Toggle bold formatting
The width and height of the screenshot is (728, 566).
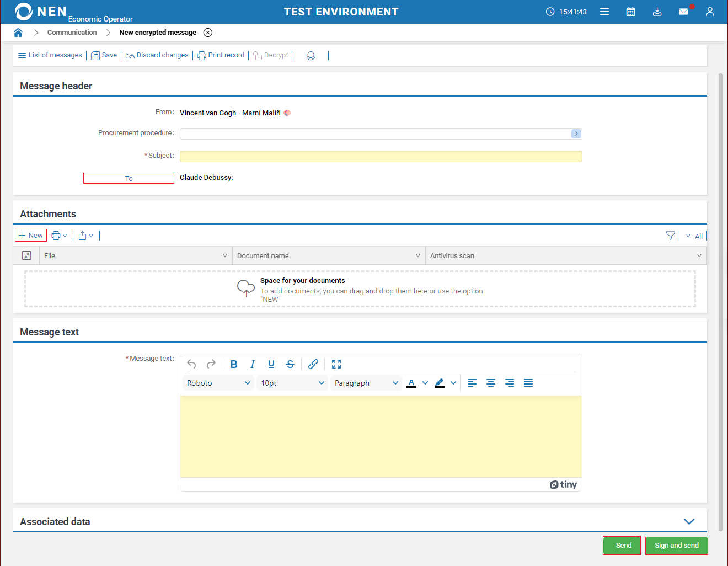coord(234,364)
